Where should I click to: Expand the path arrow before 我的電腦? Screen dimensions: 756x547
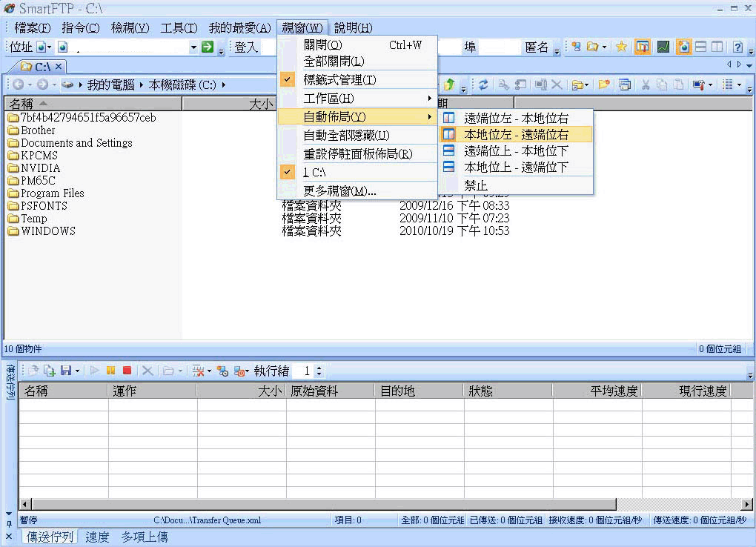81,85
